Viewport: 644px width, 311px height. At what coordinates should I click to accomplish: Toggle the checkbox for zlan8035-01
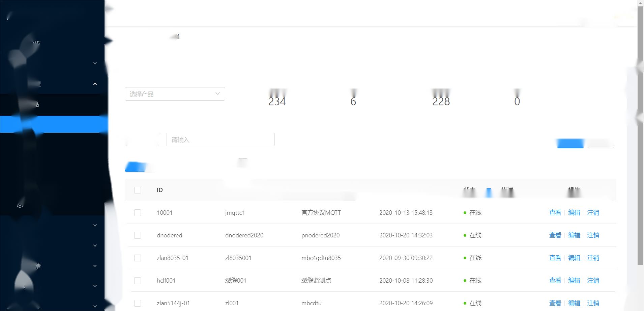pos(138,258)
